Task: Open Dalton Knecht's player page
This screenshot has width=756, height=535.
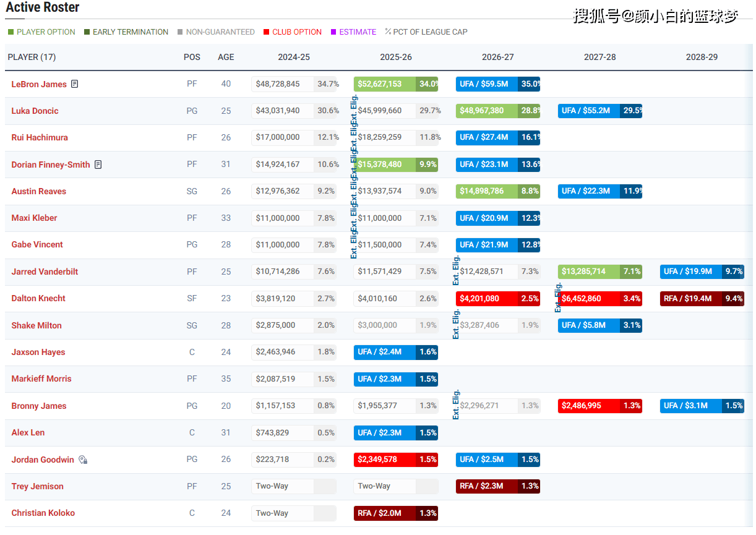Action: click(38, 298)
